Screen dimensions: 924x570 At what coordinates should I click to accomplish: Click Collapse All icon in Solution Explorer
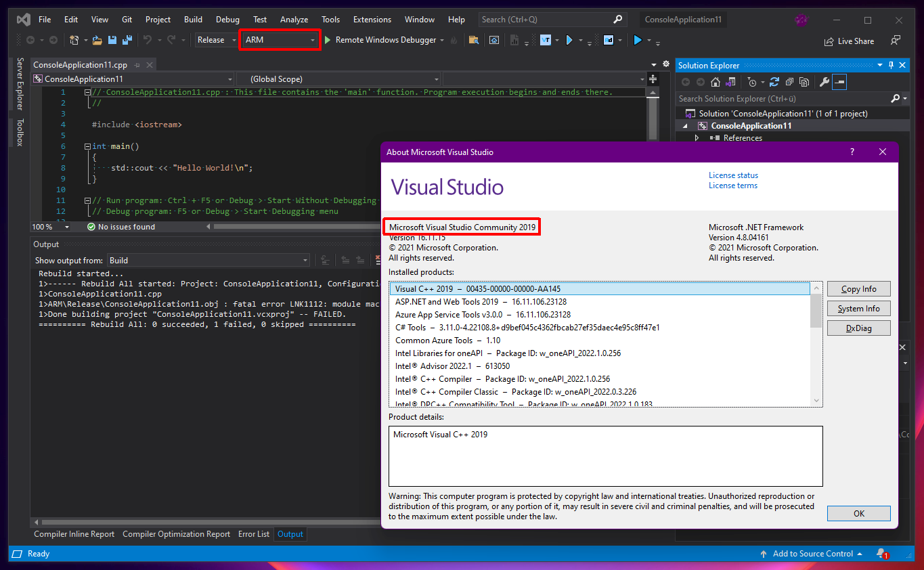789,82
